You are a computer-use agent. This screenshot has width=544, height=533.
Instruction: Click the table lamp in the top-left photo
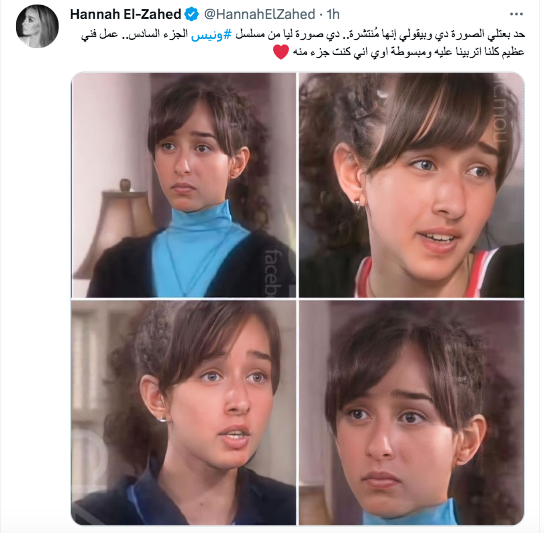(x=116, y=227)
